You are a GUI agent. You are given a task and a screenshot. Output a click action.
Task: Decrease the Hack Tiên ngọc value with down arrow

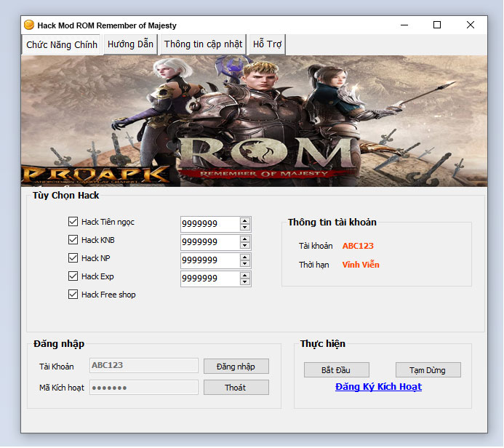click(245, 227)
